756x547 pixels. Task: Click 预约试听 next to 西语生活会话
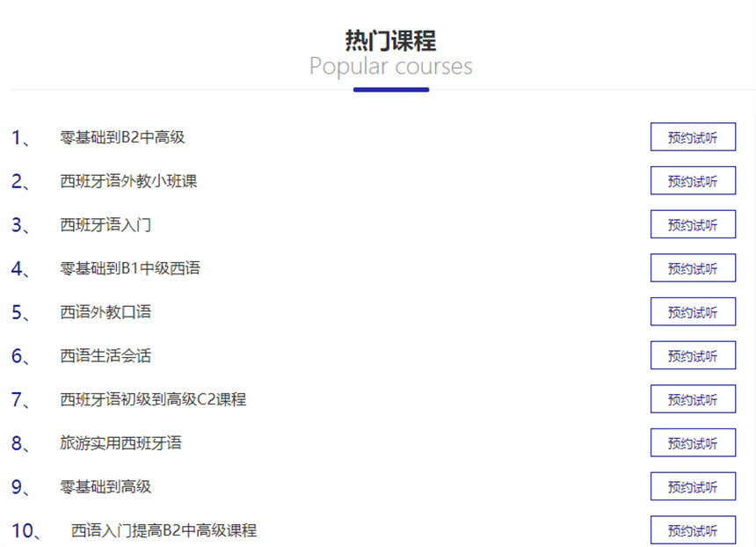(x=692, y=356)
